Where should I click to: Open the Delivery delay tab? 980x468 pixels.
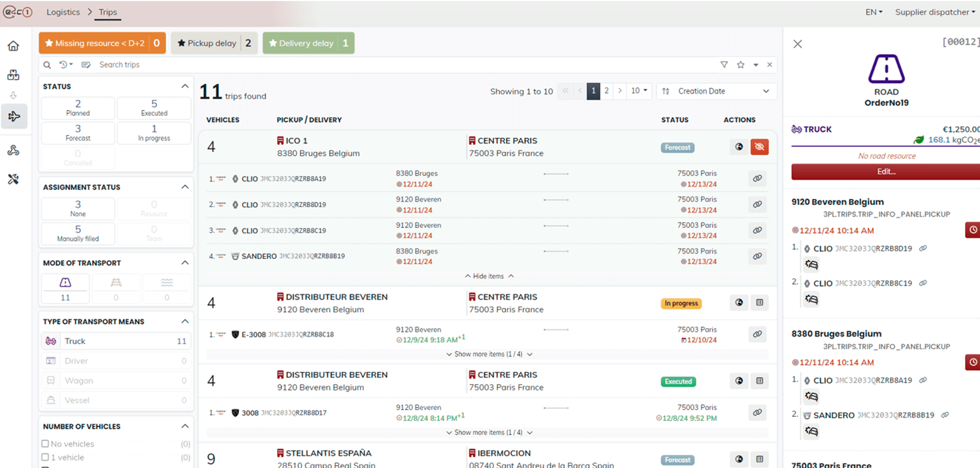point(308,43)
